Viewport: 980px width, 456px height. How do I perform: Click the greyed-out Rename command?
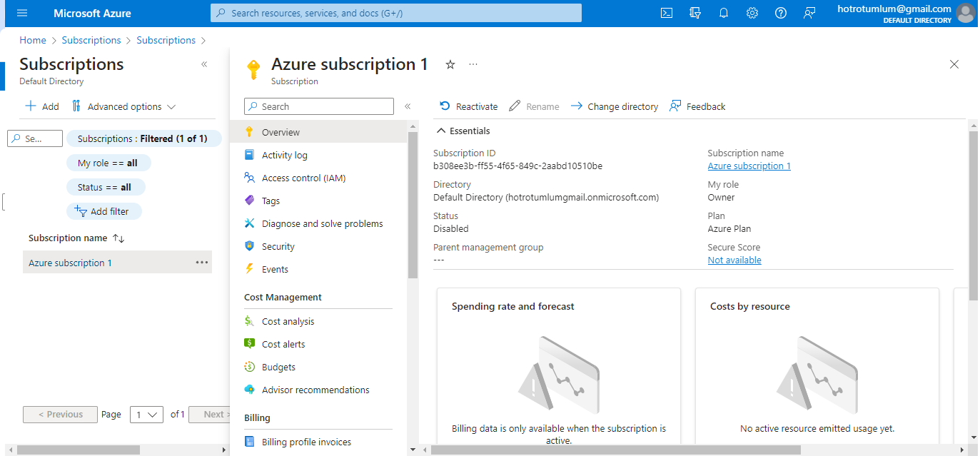[x=534, y=106]
